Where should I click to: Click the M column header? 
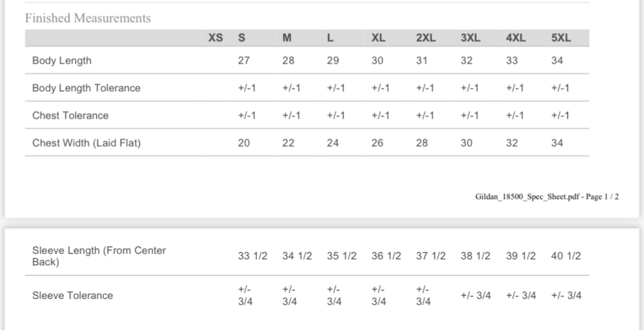point(287,38)
